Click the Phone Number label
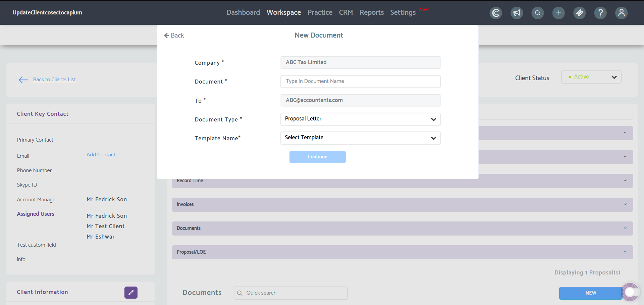Viewport: 644px width, 305px height. (34, 170)
